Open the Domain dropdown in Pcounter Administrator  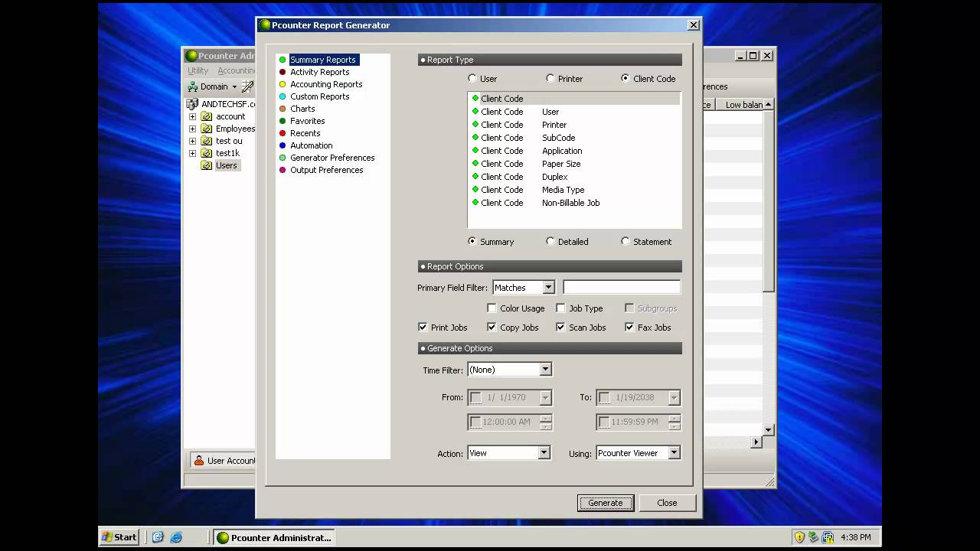(x=213, y=86)
